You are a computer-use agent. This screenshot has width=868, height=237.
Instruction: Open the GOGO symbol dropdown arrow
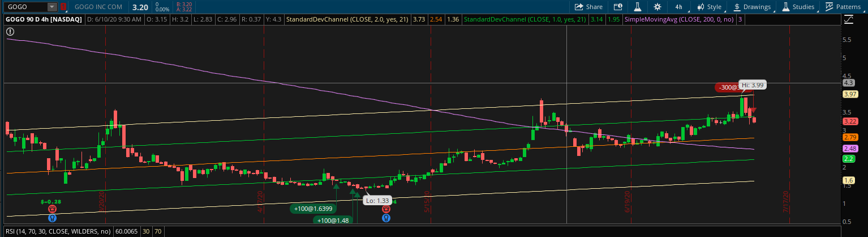pyautogui.click(x=52, y=7)
